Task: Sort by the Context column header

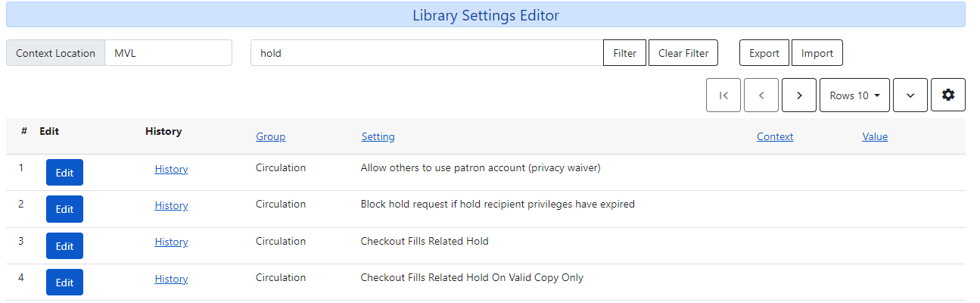Action: point(775,137)
